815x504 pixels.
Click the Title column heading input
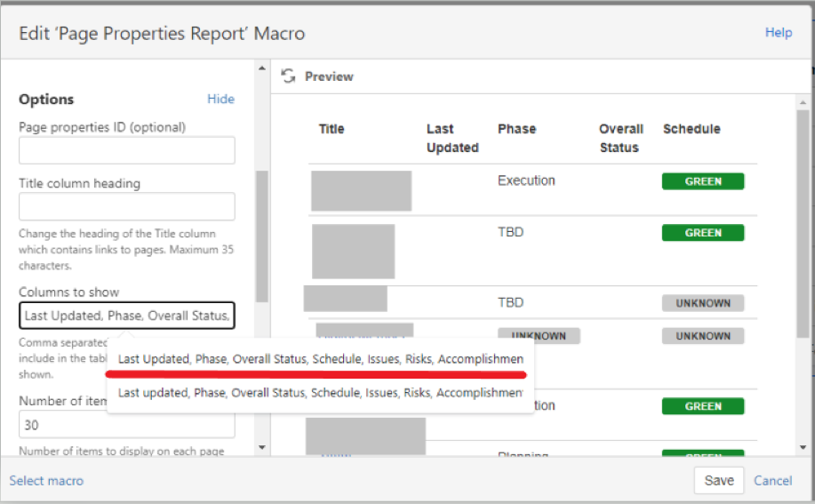point(127,206)
